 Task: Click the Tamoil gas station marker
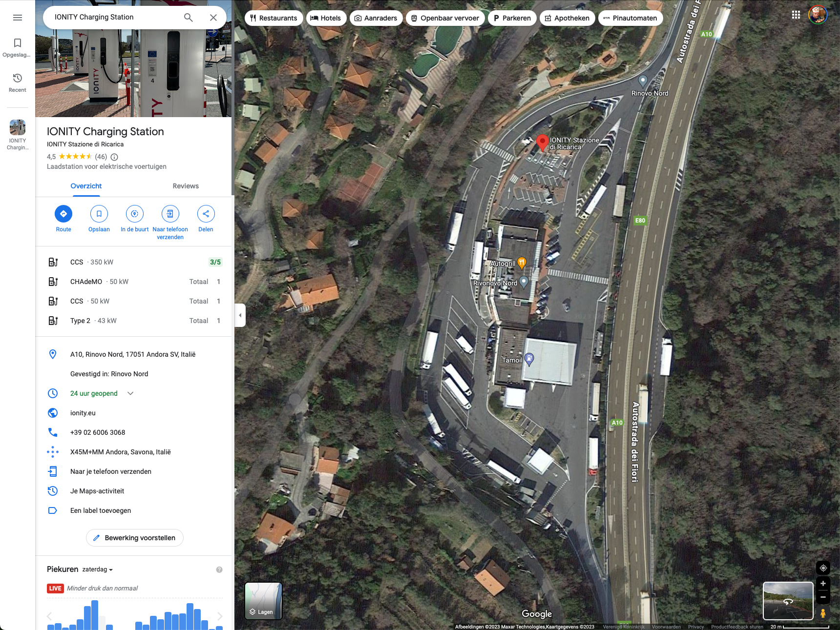529,359
